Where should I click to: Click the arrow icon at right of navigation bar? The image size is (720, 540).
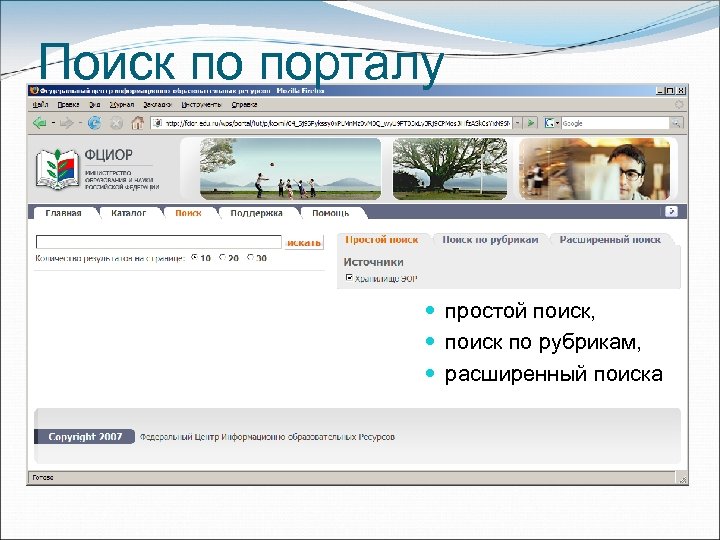pyautogui.click(x=671, y=211)
